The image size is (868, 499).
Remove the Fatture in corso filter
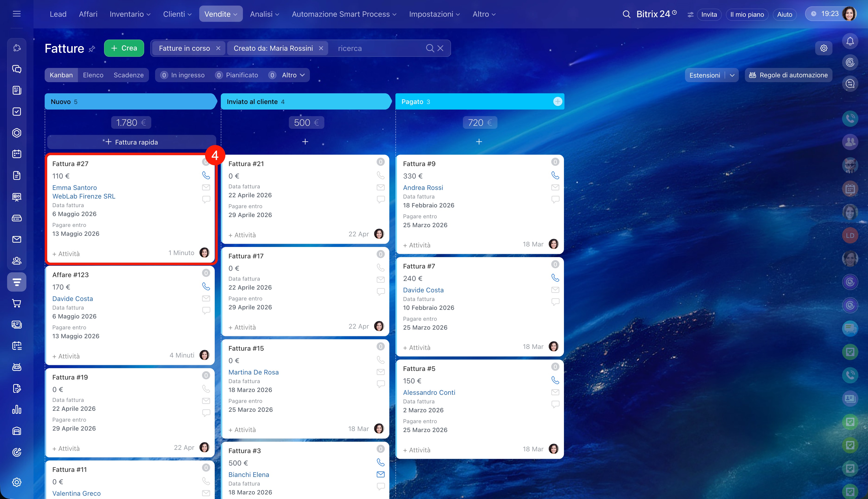[218, 48]
